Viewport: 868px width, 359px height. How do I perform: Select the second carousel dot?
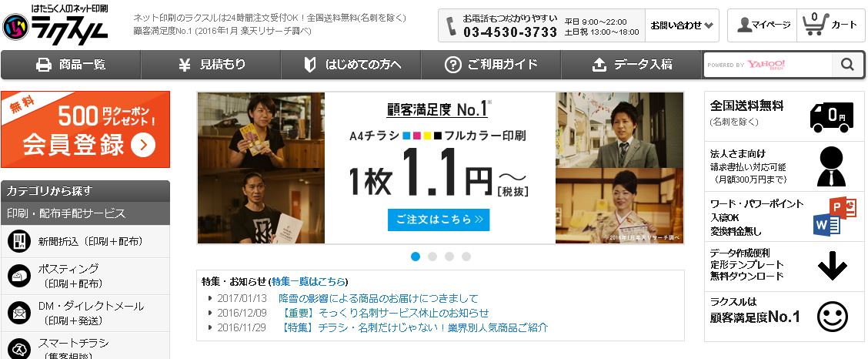[x=432, y=257]
